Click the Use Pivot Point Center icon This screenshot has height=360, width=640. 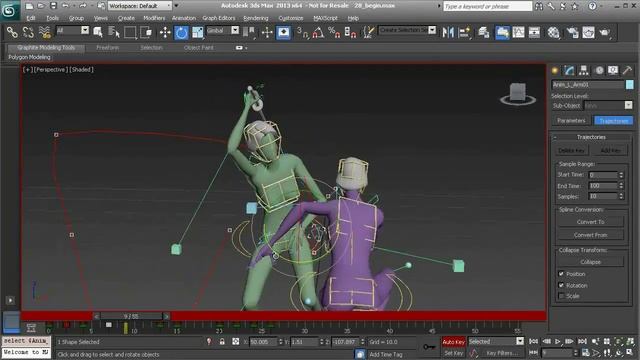pos(248,32)
